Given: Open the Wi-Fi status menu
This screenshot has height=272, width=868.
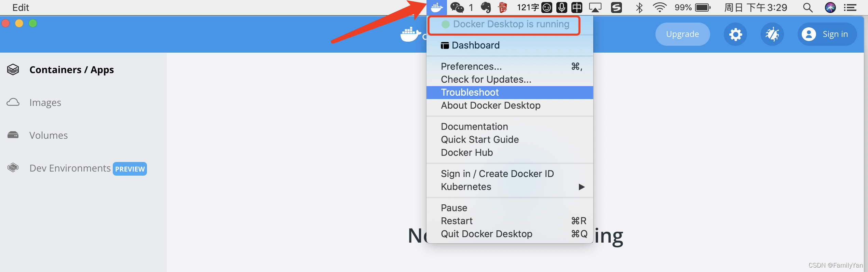Looking at the screenshot, I should click(x=660, y=7).
